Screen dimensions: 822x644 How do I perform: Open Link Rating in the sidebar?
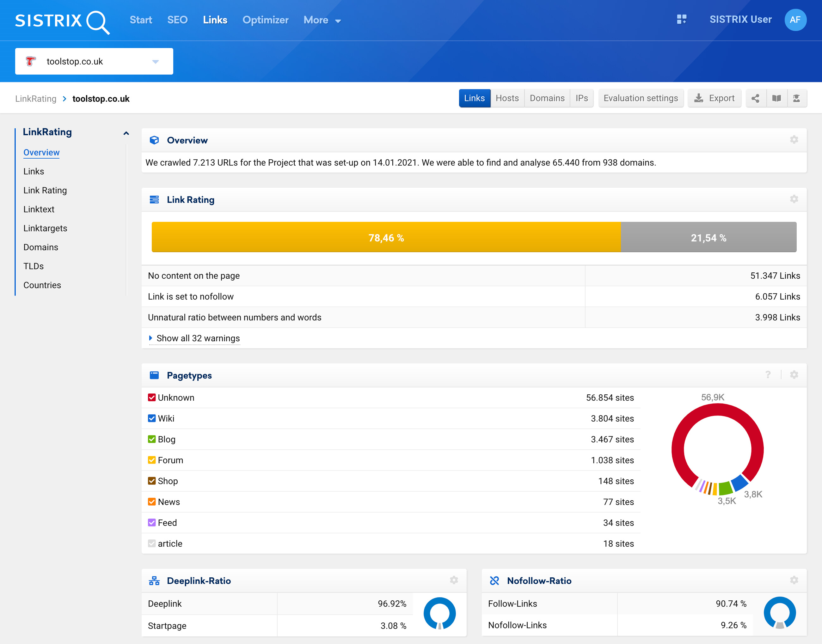point(45,191)
